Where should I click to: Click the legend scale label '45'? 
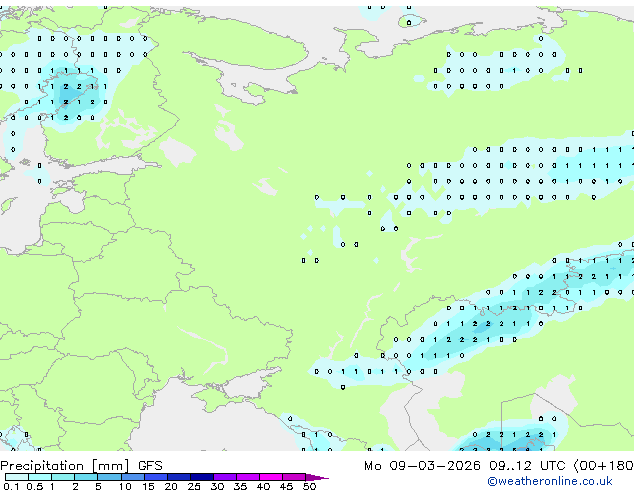coord(286,486)
